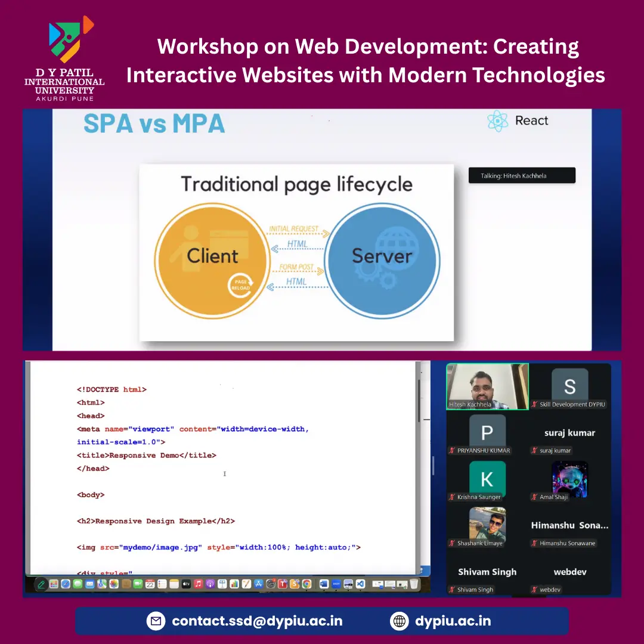Click the React logo on the slide
Image resolution: width=644 pixels, height=644 pixels.
(x=497, y=121)
